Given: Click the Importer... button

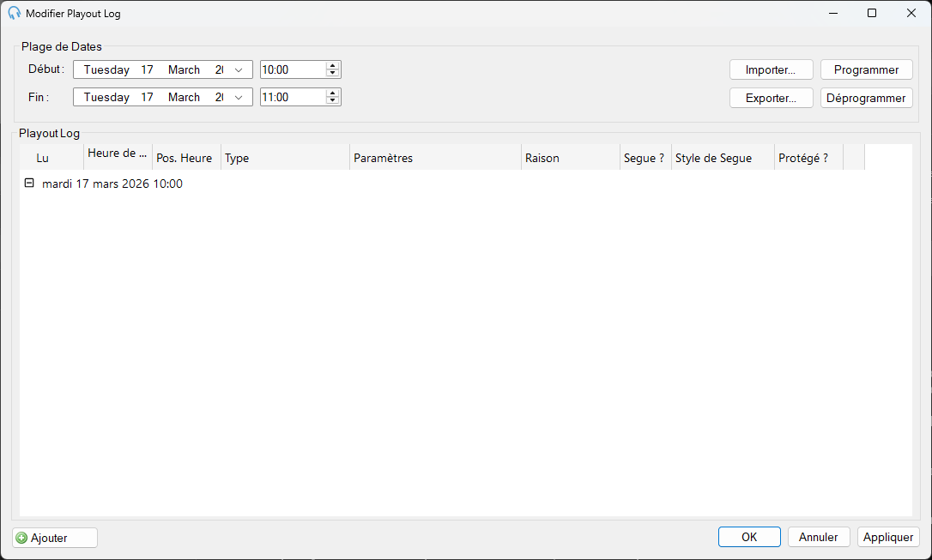Looking at the screenshot, I should click(x=771, y=69).
